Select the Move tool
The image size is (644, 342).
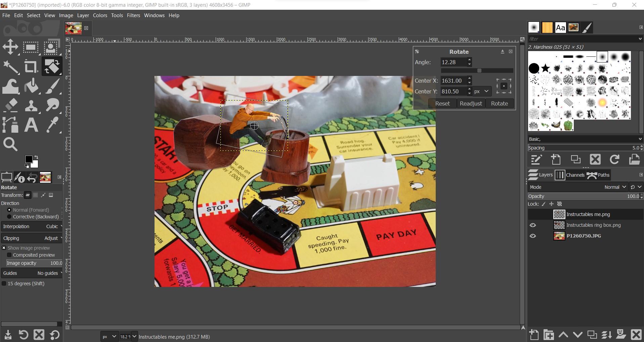click(10, 47)
